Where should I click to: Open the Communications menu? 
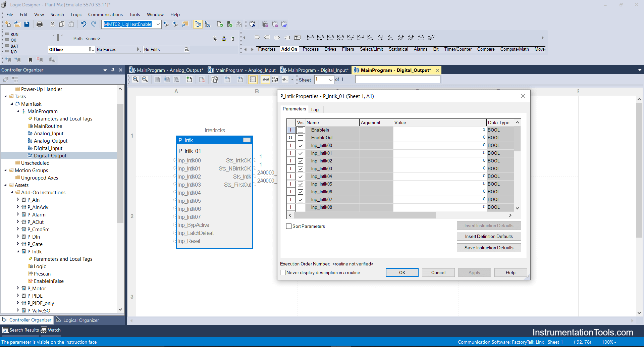tap(105, 14)
